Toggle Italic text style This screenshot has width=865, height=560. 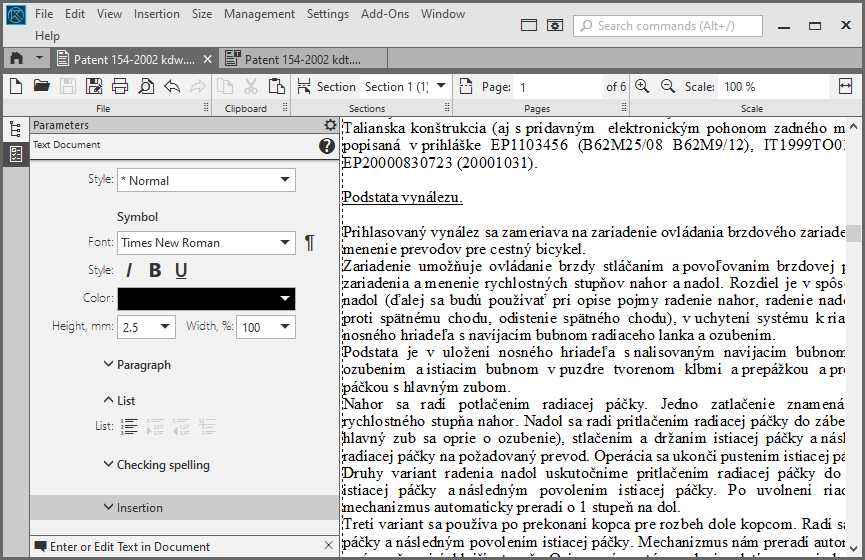coord(129,270)
